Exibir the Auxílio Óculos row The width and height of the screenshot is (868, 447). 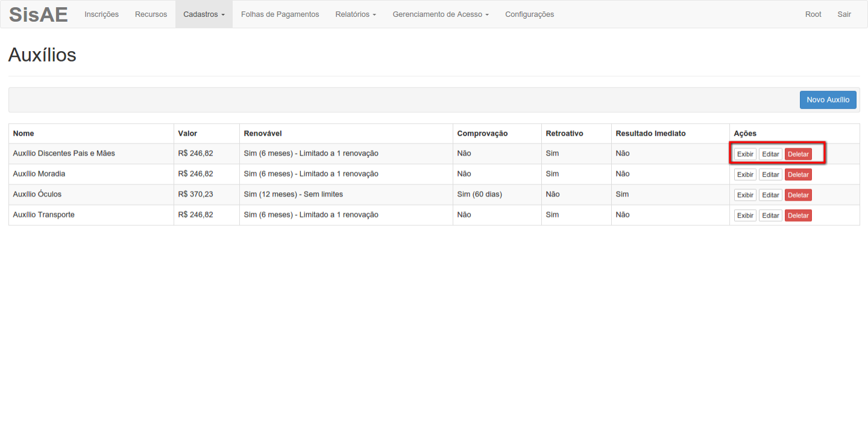coord(745,195)
